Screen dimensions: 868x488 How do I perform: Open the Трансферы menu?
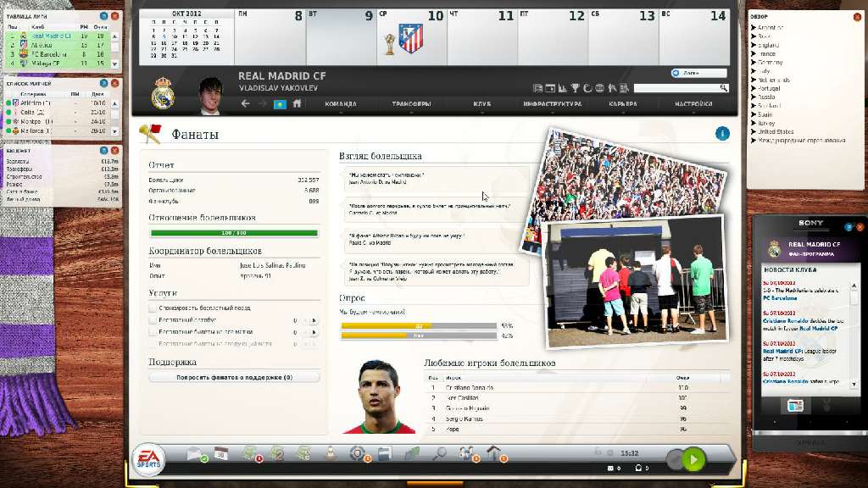[411, 104]
